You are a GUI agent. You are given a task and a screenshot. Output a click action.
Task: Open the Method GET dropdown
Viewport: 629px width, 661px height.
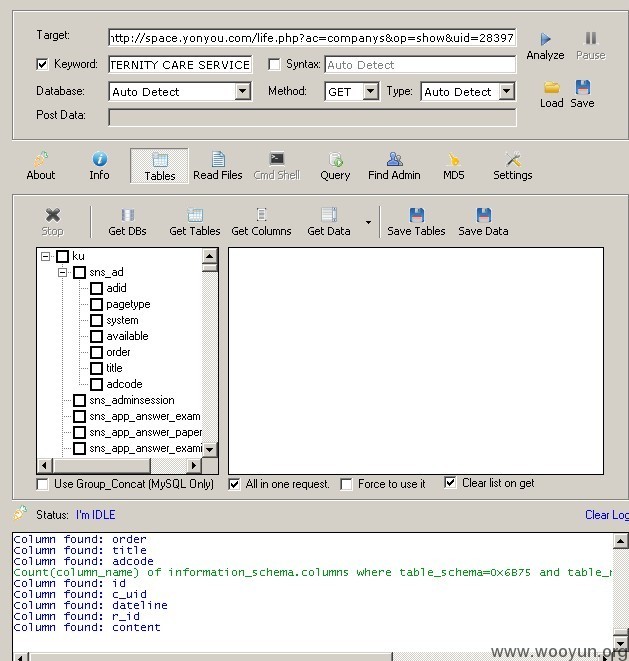371,91
